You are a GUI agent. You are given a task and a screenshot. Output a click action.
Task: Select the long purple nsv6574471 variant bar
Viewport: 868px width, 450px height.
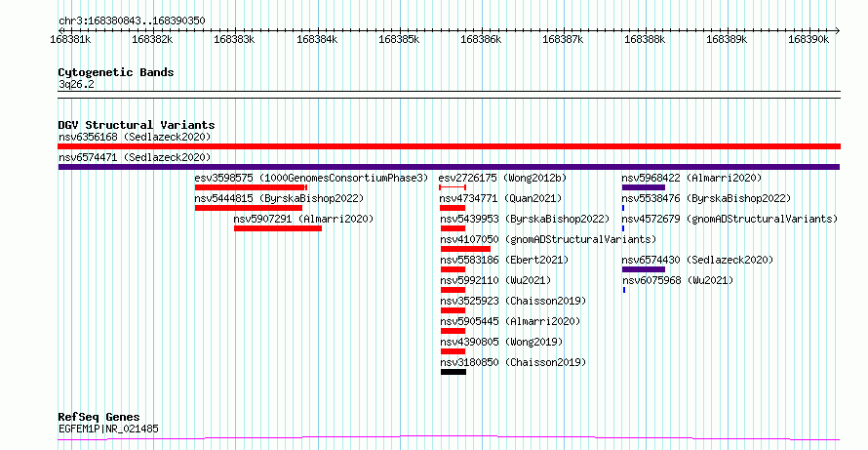click(x=449, y=167)
